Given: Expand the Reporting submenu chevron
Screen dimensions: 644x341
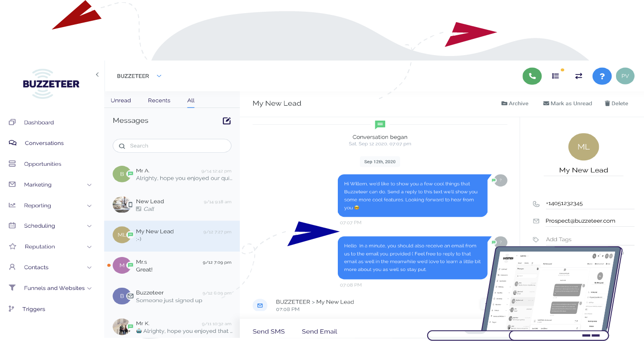Looking at the screenshot, I should [x=89, y=206].
